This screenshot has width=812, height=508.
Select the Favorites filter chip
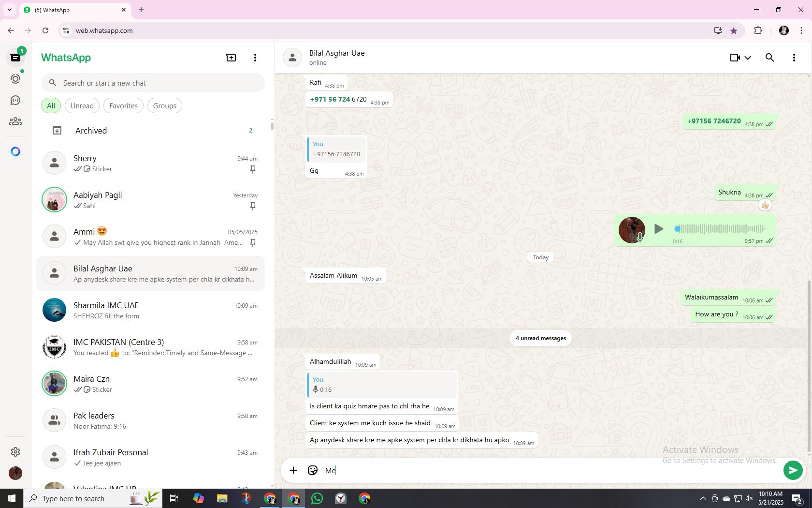coord(123,105)
